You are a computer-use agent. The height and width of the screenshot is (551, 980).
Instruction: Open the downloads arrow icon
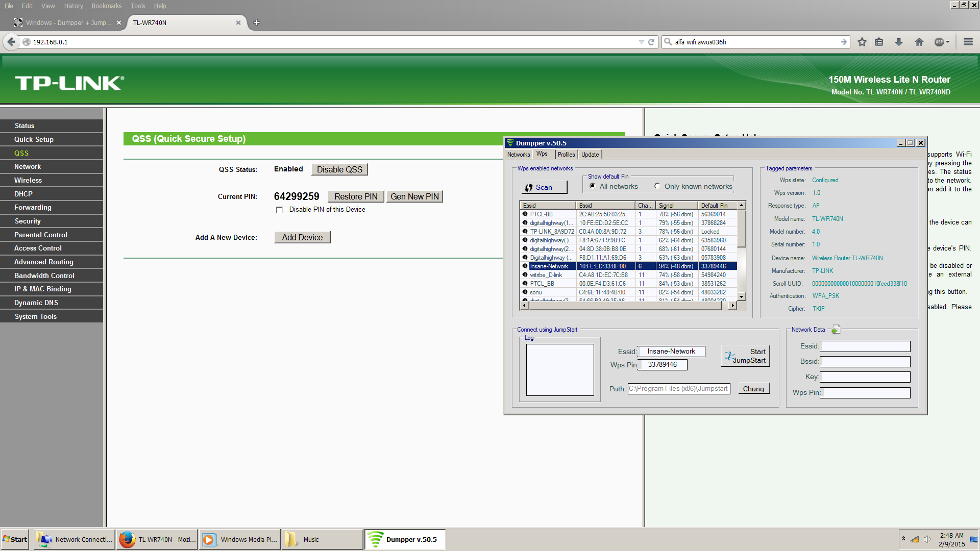tap(899, 42)
